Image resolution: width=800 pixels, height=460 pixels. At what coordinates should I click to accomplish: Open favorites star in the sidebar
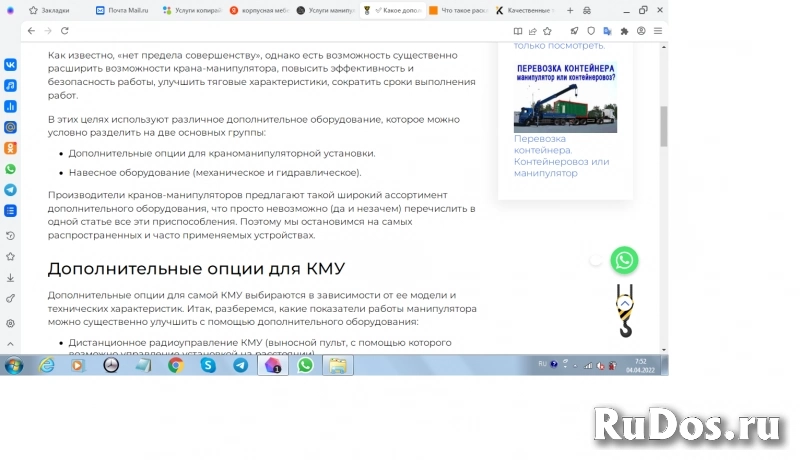tap(10, 257)
